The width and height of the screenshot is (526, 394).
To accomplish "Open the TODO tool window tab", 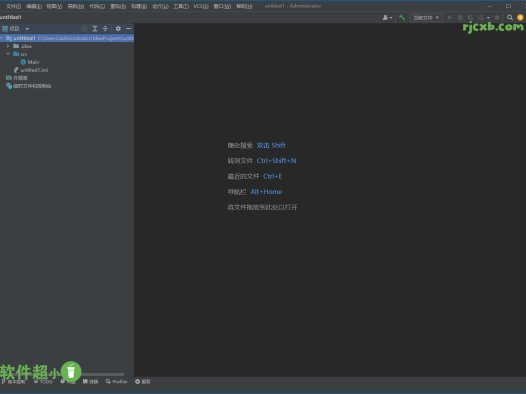I will tap(44, 382).
